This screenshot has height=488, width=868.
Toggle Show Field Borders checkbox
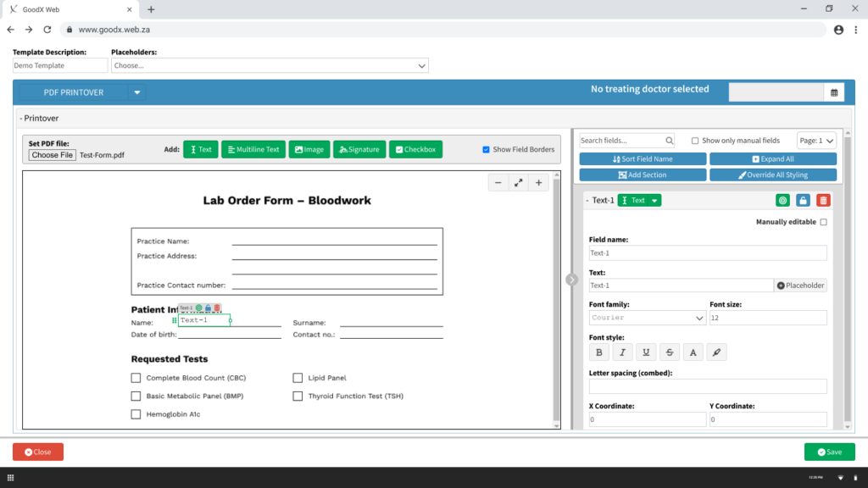[486, 149]
